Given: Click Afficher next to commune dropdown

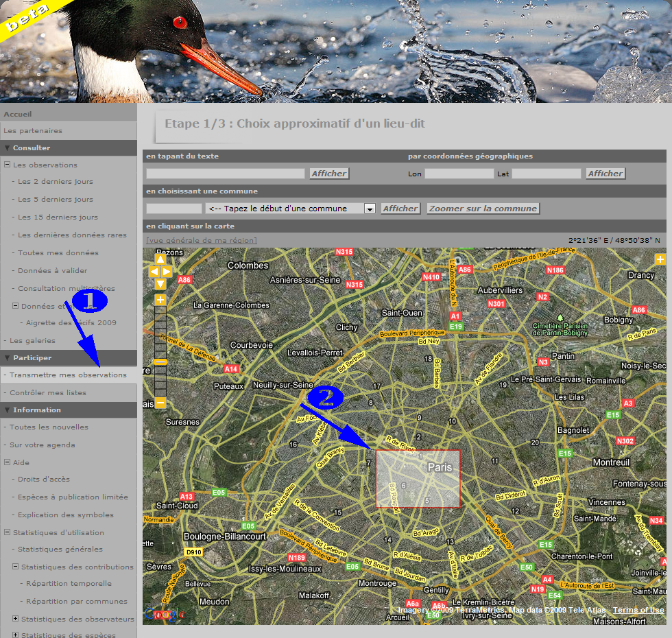Looking at the screenshot, I should [x=400, y=209].
